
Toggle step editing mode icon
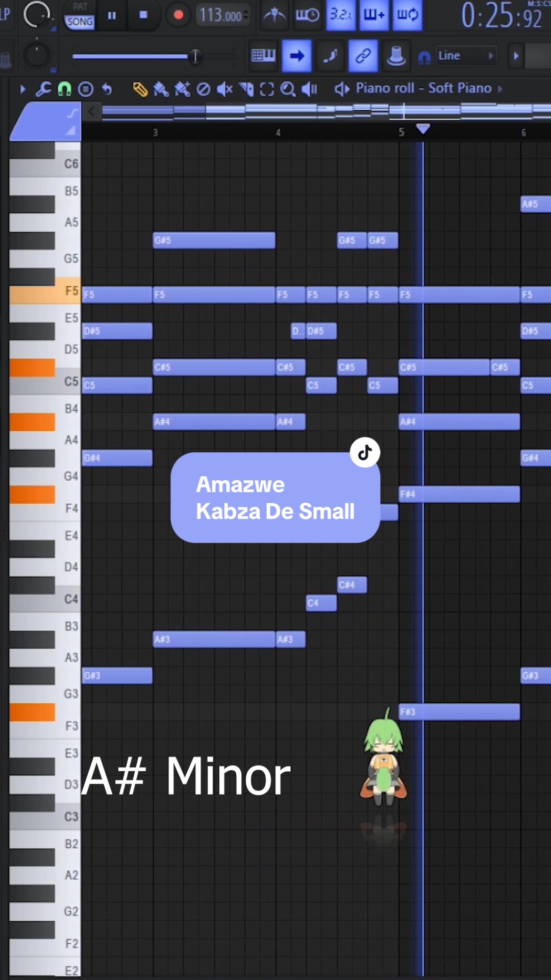point(330,56)
